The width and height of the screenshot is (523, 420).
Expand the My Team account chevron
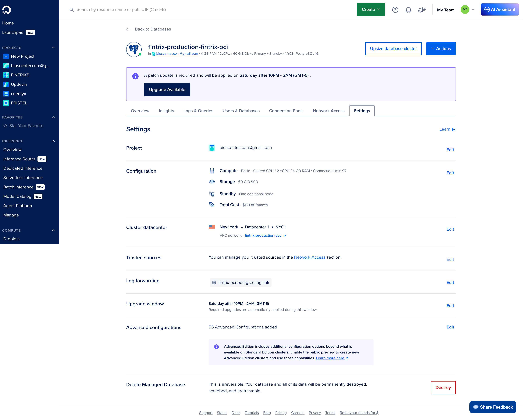473,9
